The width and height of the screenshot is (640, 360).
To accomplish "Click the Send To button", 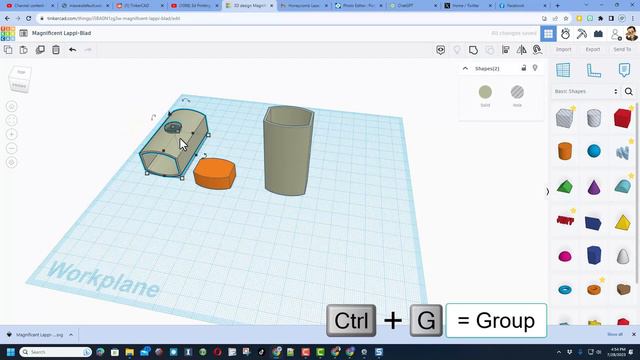I will 622,49.
